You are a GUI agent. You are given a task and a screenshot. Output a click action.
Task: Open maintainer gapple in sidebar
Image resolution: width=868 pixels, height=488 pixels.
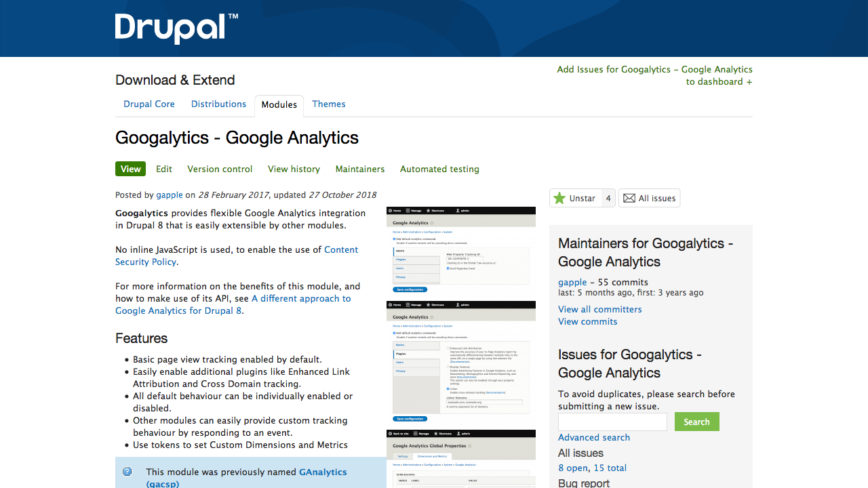point(572,283)
